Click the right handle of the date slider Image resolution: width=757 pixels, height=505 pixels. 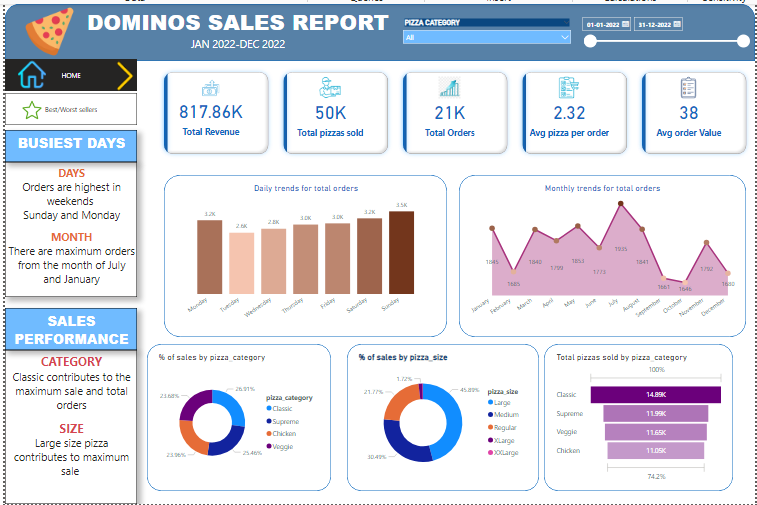click(x=742, y=41)
